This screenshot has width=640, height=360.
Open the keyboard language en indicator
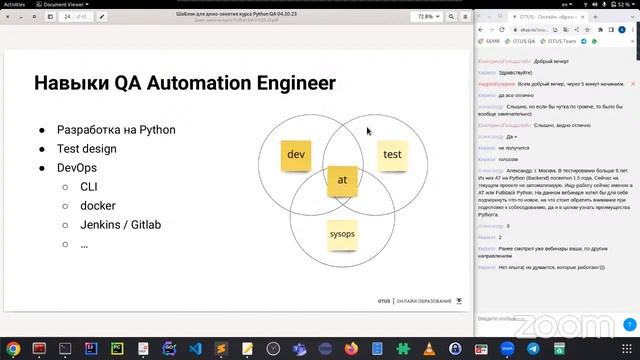click(567, 4)
